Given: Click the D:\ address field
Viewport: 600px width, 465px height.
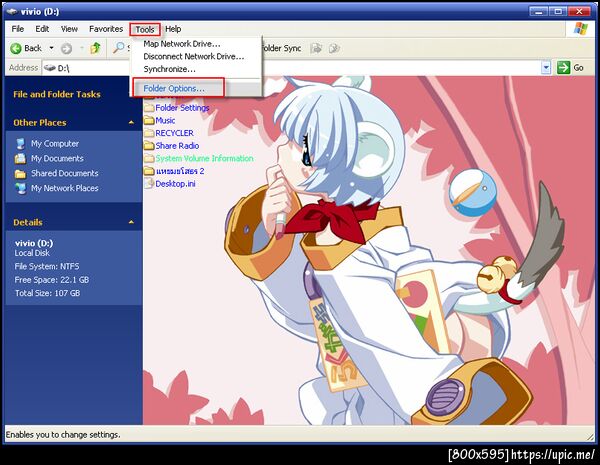Looking at the screenshot, I should [x=291, y=68].
